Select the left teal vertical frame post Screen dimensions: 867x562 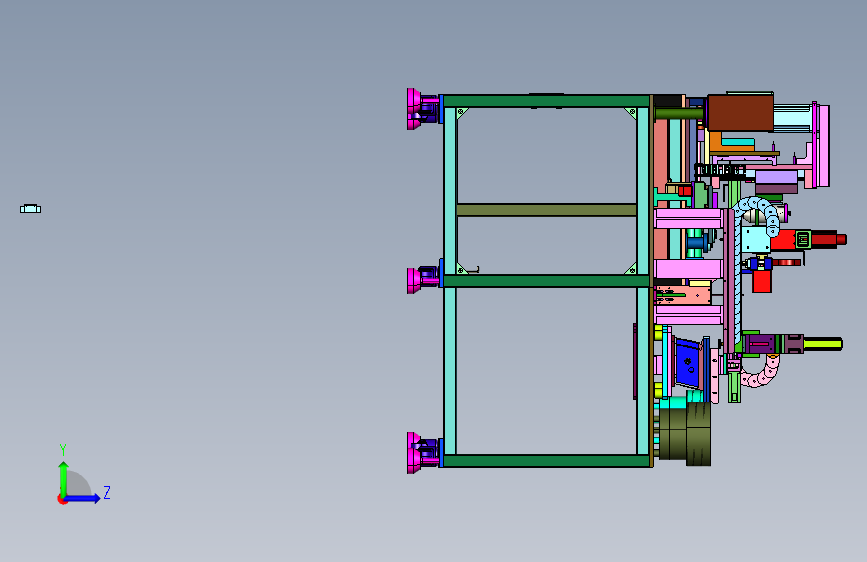pyautogui.click(x=450, y=281)
